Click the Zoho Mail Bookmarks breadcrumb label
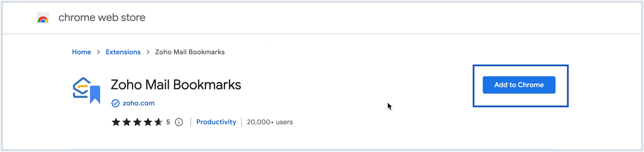644x152 pixels. (x=190, y=52)
